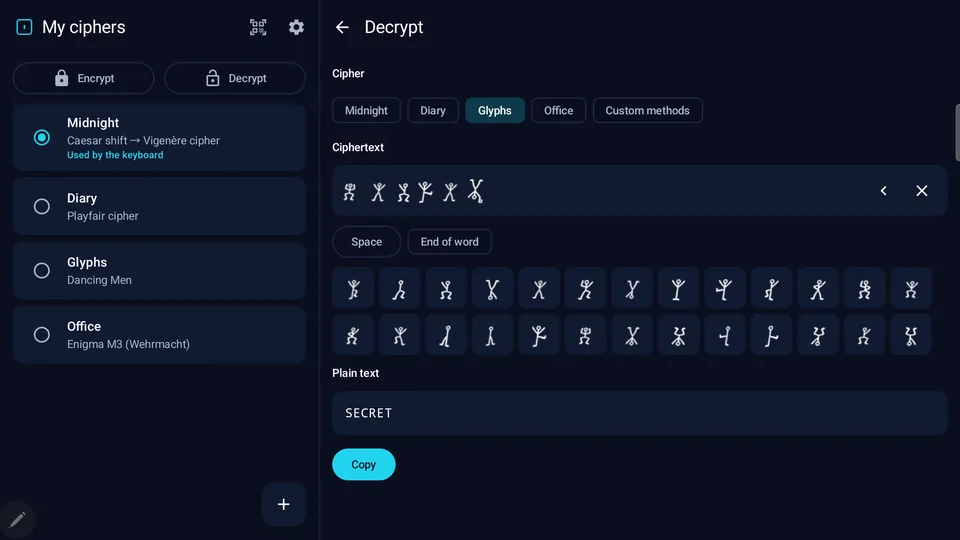Screen dimensions: 960x540
Task: Tap third bottom-row glyph key (letter P)
Action: [446, 336]
